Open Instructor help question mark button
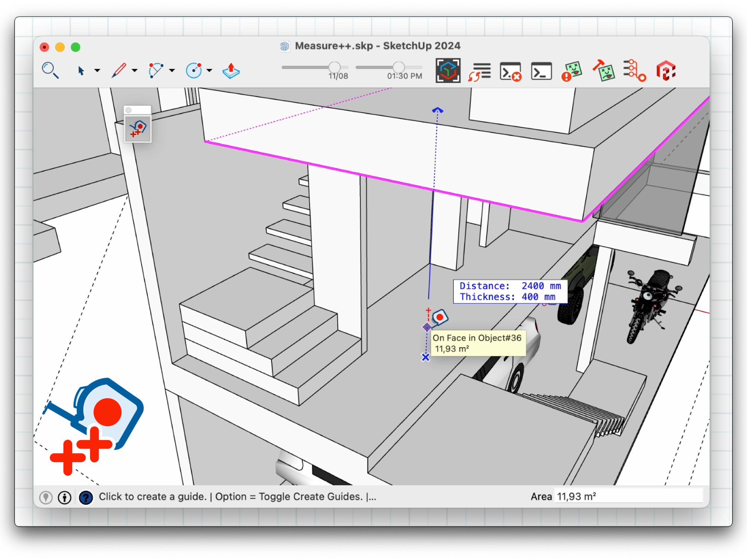Screen dimensions: 747x560 tap(86, 497)
